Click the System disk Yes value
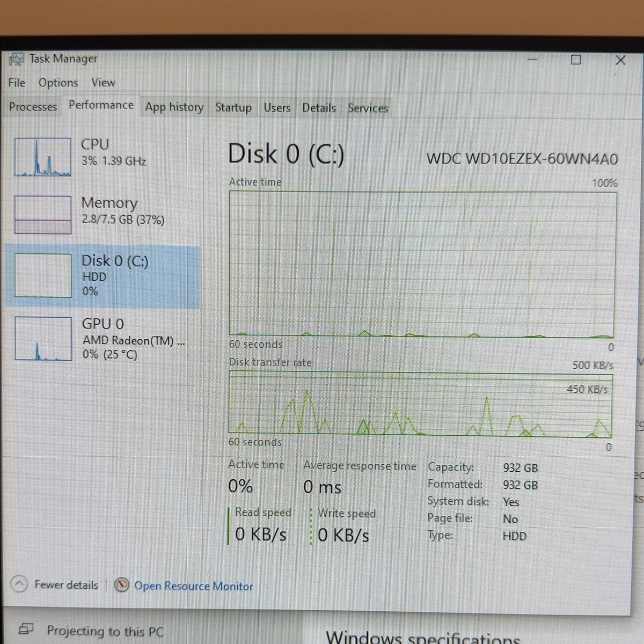The height and width of the screenshot is (644, 644). click(x=511, y=502)
